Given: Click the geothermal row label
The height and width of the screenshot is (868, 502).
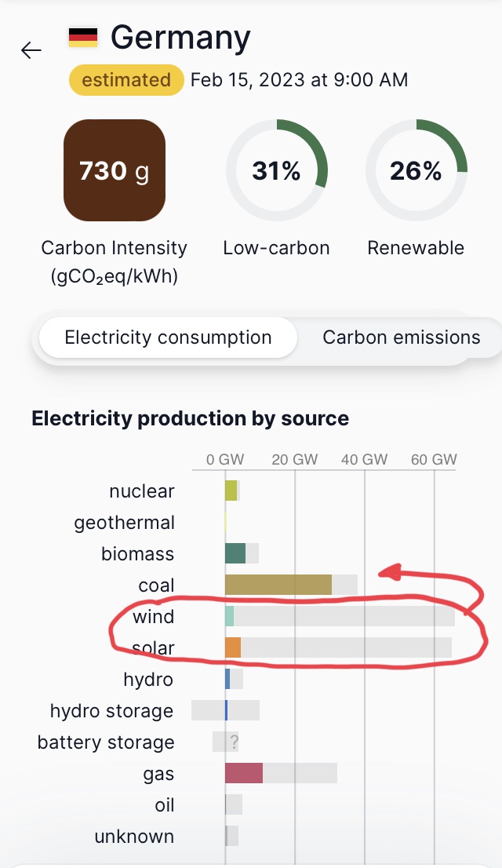Looking at the screenshot, I should coord(125,523).
